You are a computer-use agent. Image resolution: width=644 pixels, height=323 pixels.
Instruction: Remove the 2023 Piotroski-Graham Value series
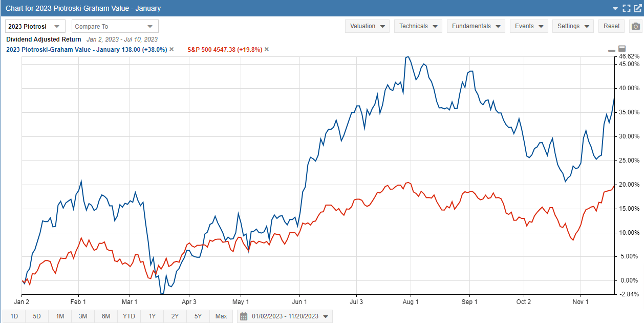click(x=171, y=50)
